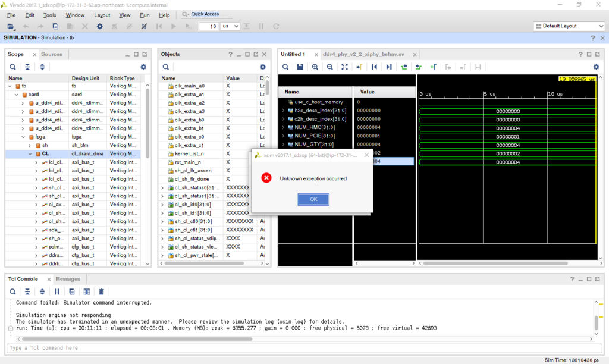Screen dimensions: 609x364
Task: Search in the waveform window
Action: (x=285, y=67)
